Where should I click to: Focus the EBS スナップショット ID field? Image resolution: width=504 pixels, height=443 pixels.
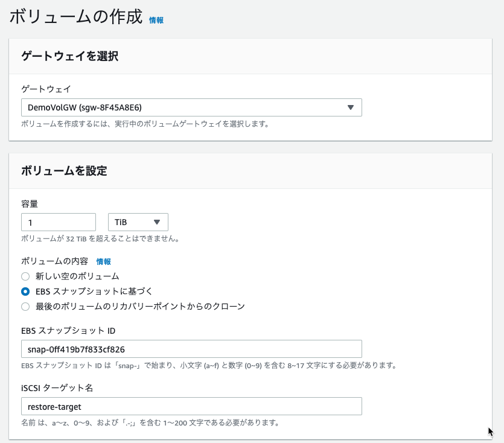(x=191, y=349)
